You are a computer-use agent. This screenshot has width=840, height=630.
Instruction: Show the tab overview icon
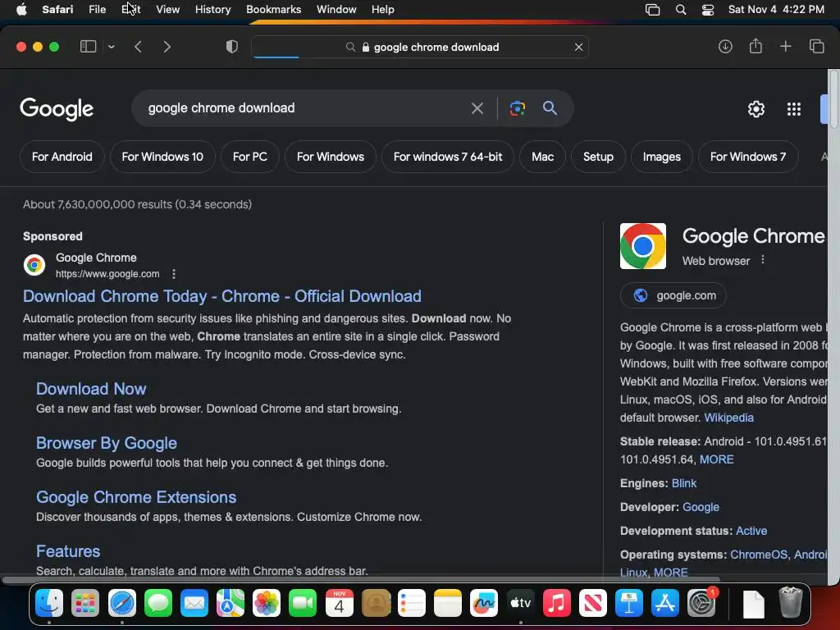816,47
